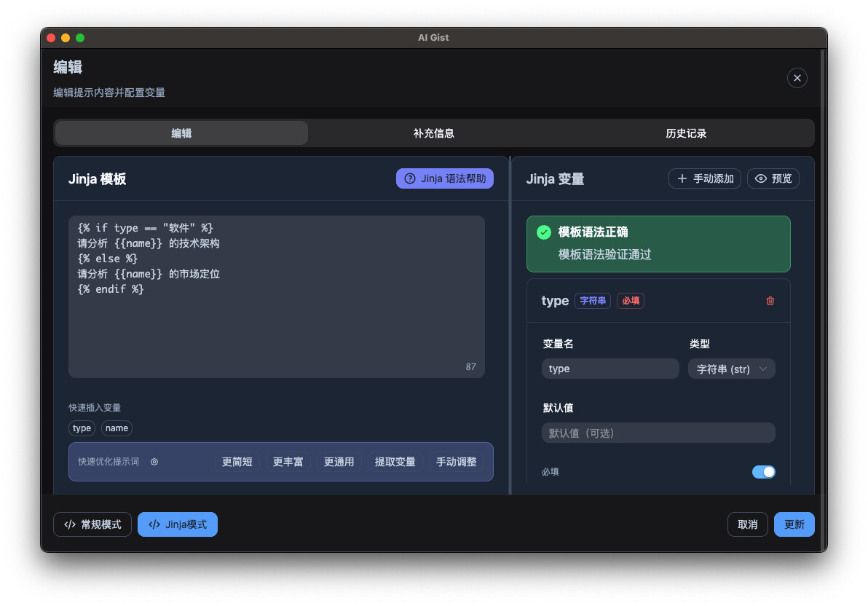Switch to the 补充信息 tab
This screenshot has width=868, height=606.
pyautogui.click(x=433, y=133)
